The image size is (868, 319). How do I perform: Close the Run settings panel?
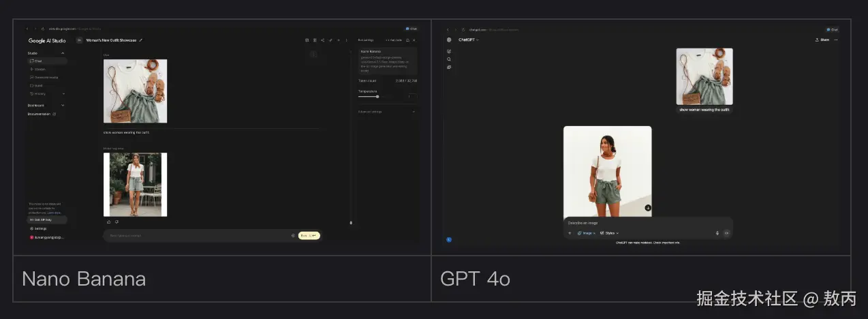[x=414, y=40]
